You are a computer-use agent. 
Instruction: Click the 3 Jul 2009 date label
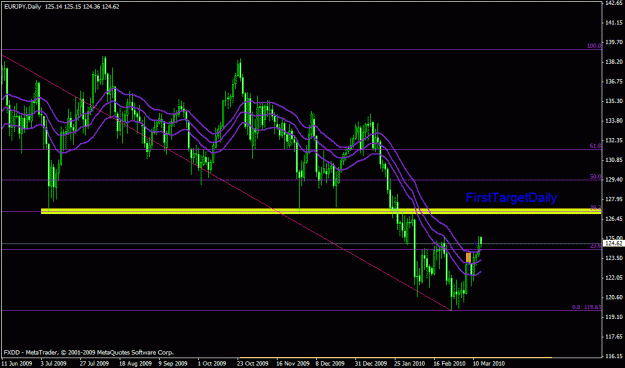pyautogui.click(x=53, y=363)
